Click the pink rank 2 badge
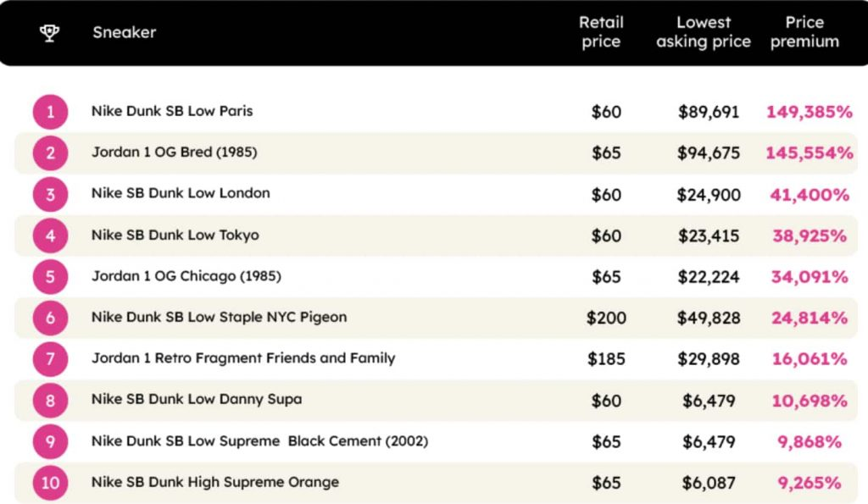 tap(50, 153)
